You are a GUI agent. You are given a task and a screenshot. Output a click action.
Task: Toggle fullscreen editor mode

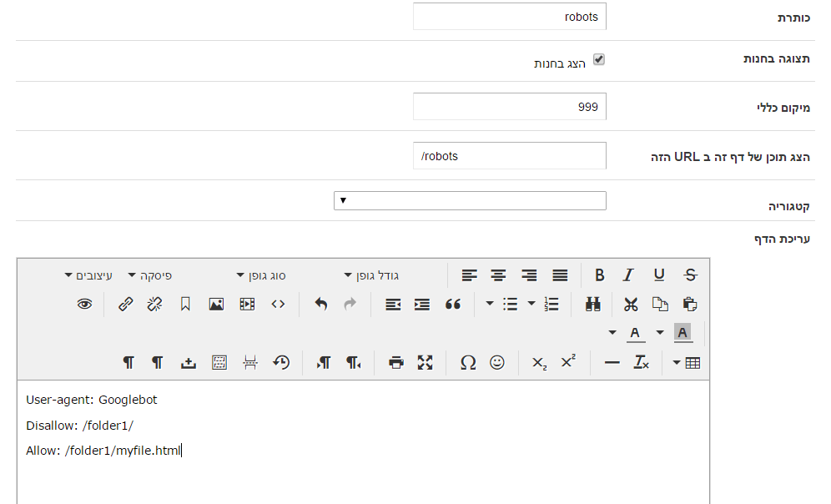(426, 362)
